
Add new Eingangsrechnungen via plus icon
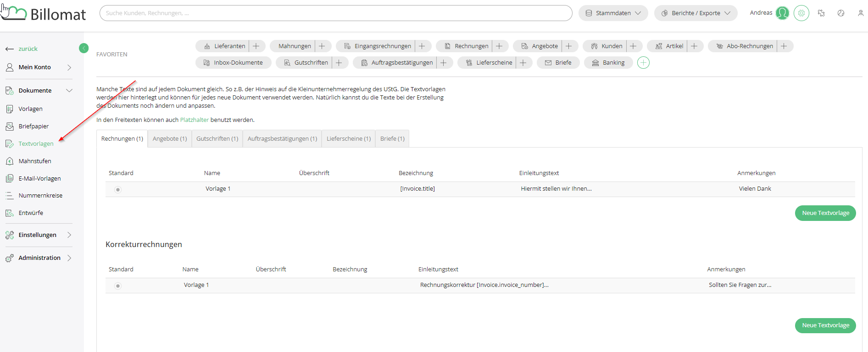pos(422,46)
